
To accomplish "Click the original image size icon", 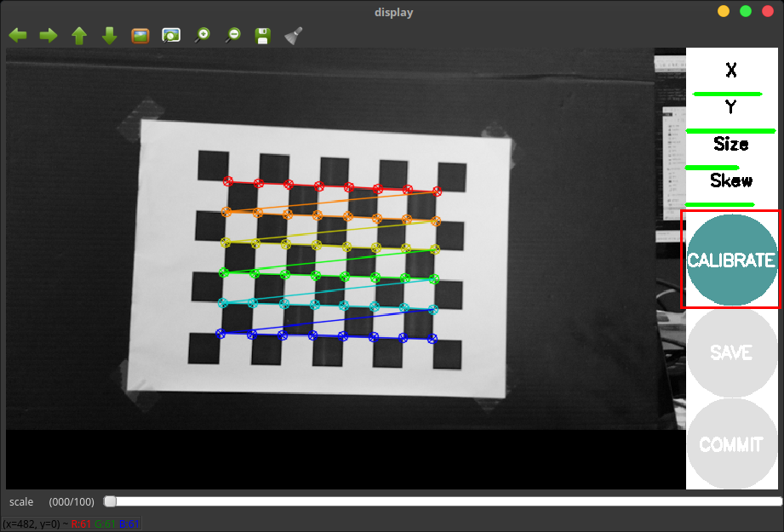I will coord(140,36).
